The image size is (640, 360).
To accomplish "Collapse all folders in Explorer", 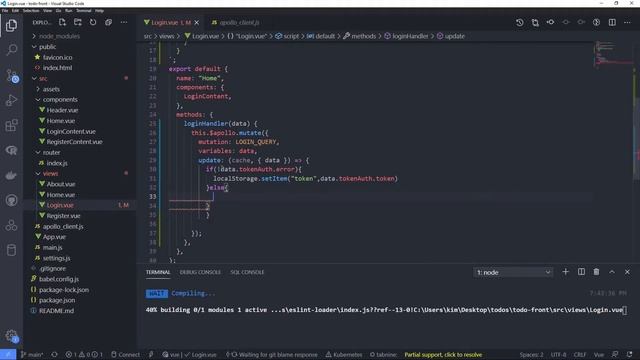I will (x=108, y=22).
